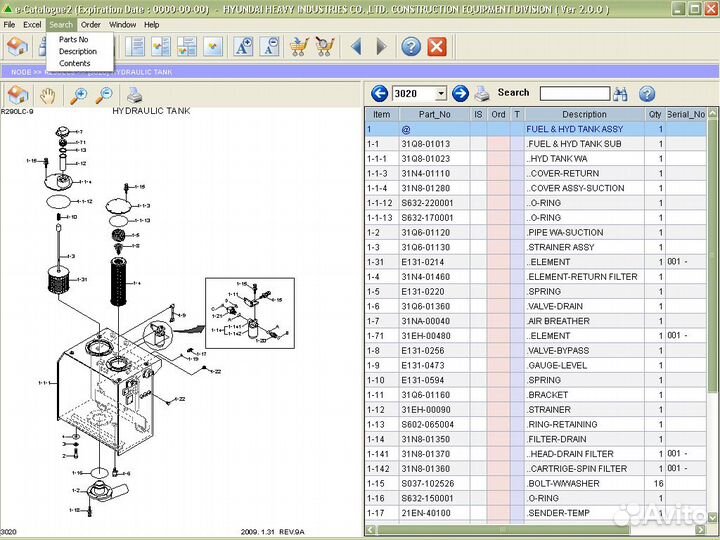
Task: Click the binoculars search icon
Action: pyautogui.click(x=620, y=93)
